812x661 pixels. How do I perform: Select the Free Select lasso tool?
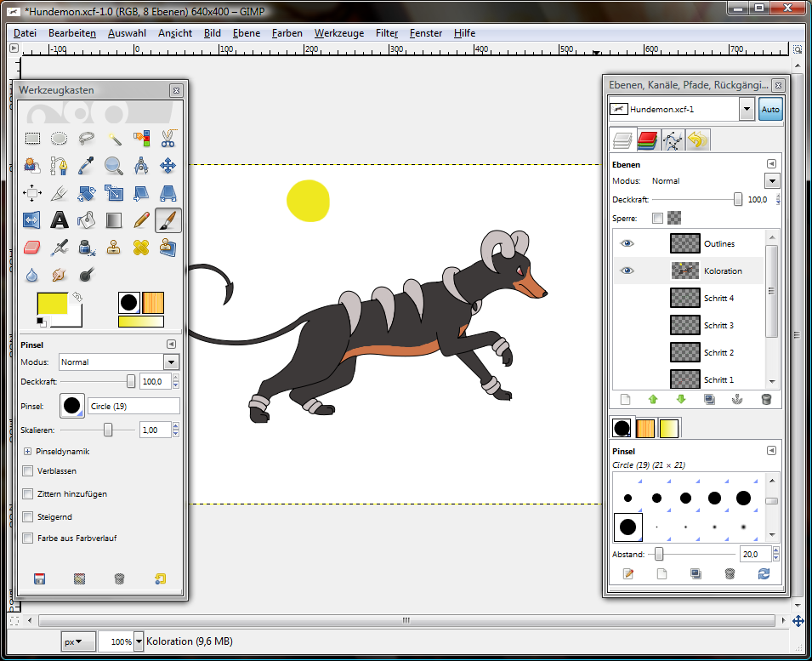[x=87, y=139]
